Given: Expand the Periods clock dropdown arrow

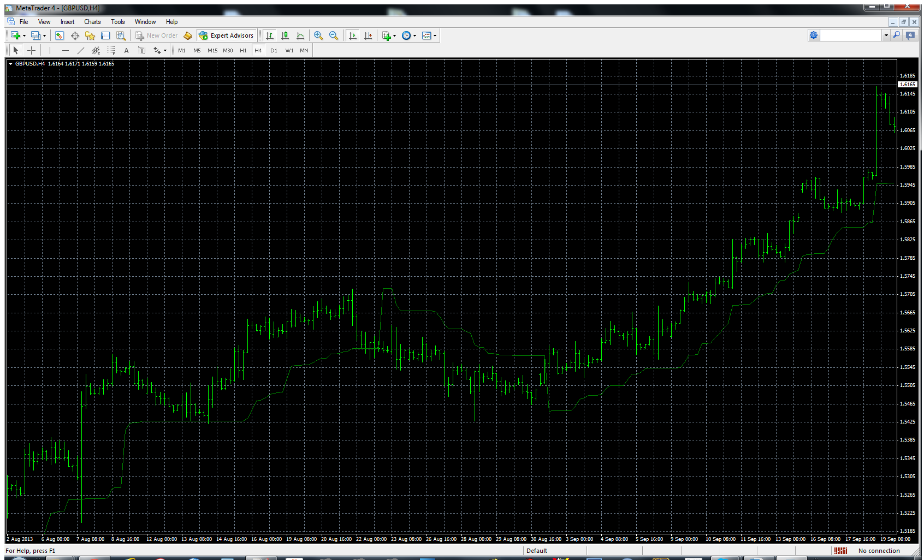Looking at the screenshot, I should [415, 35].
